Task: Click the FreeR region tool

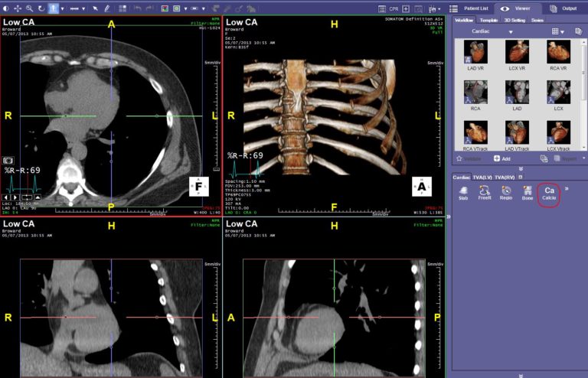Action: pyautogui.click(x=485, y=194)
